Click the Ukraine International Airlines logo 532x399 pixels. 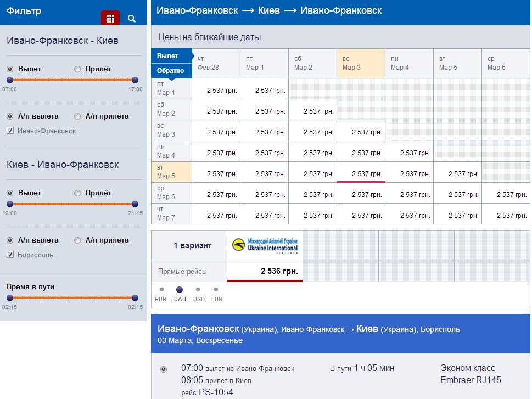pyautogui.click(x=265, y=246)
